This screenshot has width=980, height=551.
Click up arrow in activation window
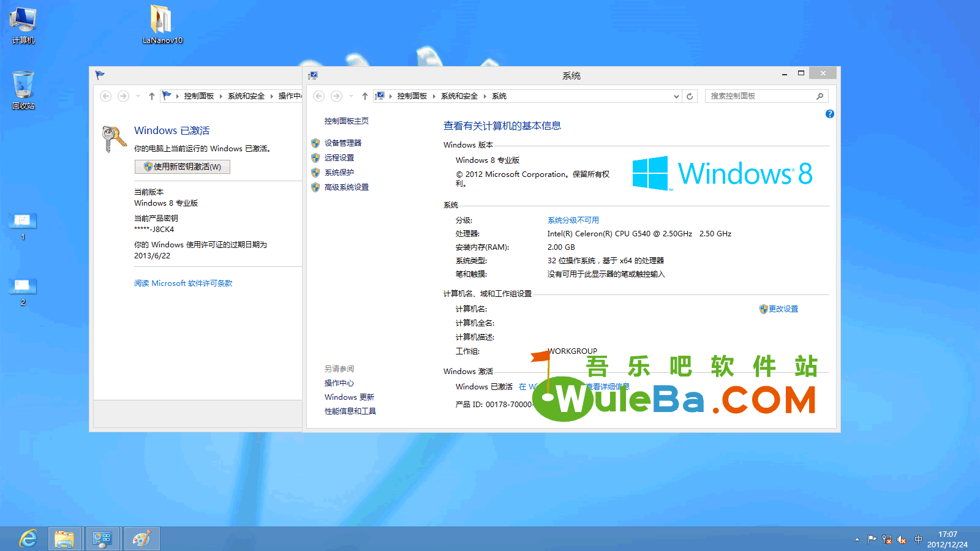click(152, 96)
